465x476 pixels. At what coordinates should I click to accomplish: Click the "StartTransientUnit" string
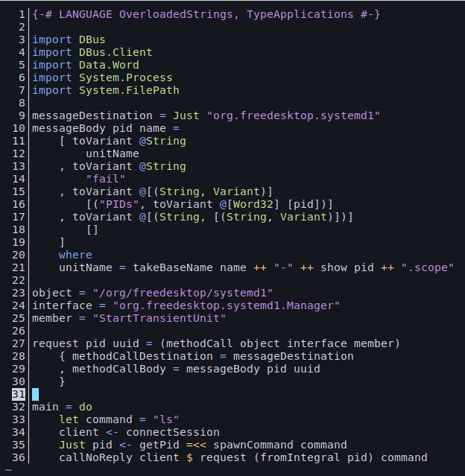(x=159, y=318)
